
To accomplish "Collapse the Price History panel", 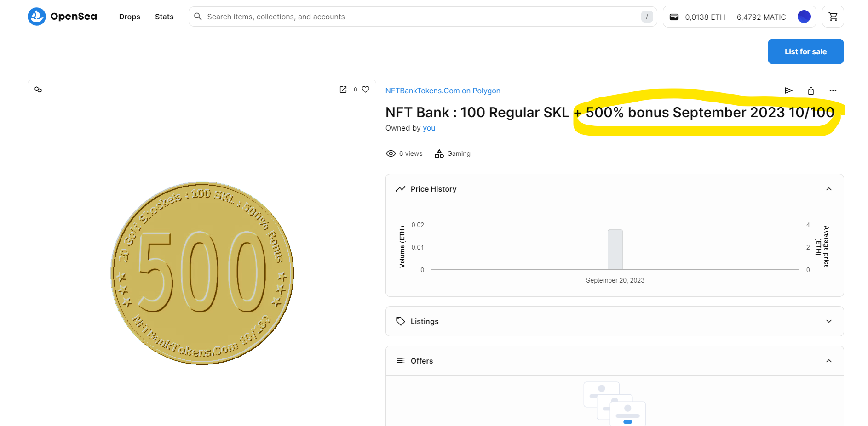I will (x=828, y=189).
